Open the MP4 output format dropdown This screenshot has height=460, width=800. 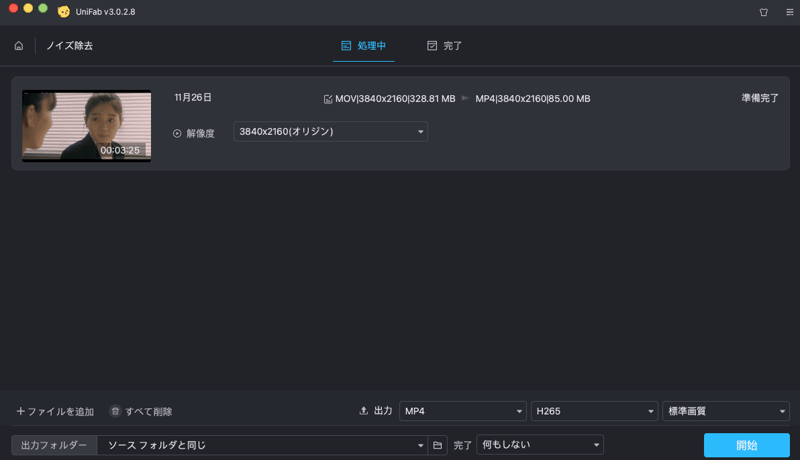coord(462,411)
